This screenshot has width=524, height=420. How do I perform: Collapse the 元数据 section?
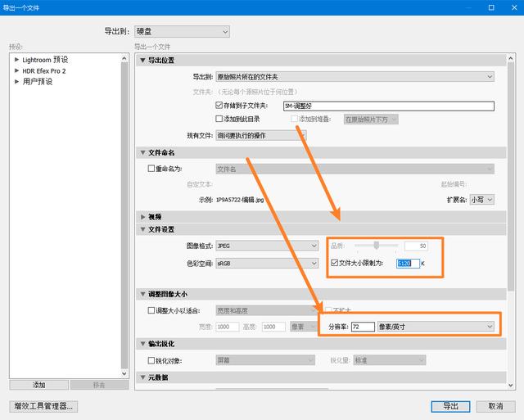(143, 377)
